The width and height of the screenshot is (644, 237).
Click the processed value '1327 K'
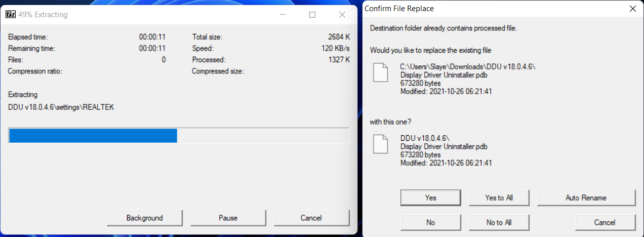(339, 60)
